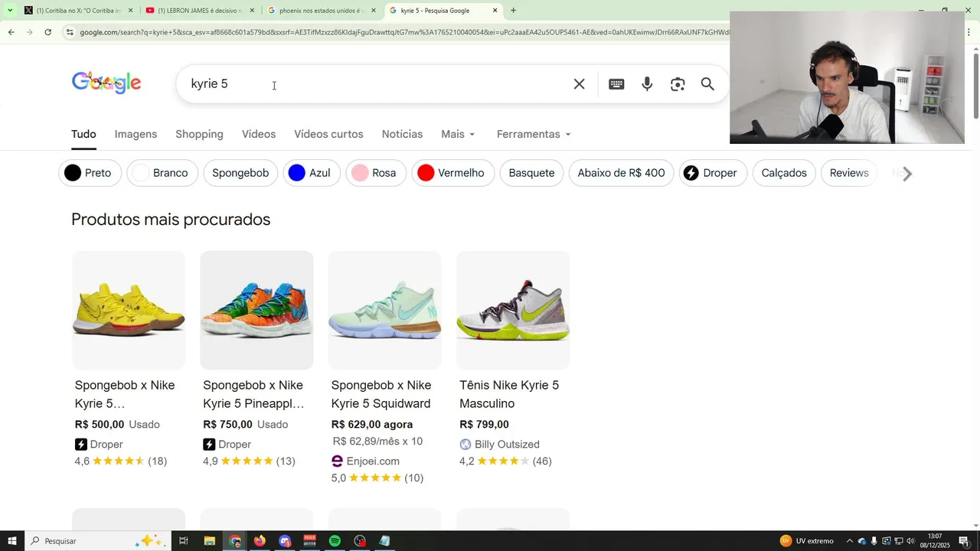Image resolution: width=980 pixels, height=551 pixels.
Task: Select the Tudo results tab
Action: (x=83, y=134)
